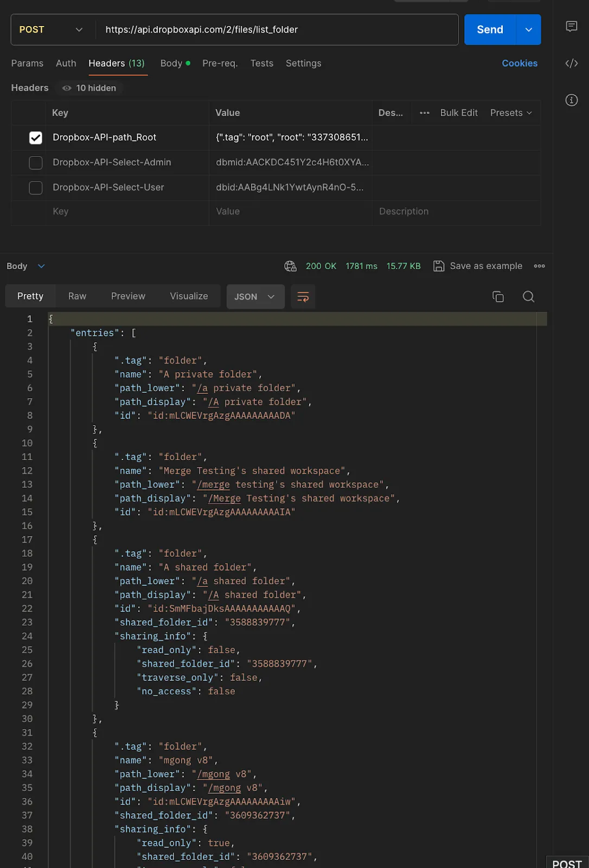Open the Tests tab
The width and height of the screenshot is (589, 868).
tap(261, 63)
